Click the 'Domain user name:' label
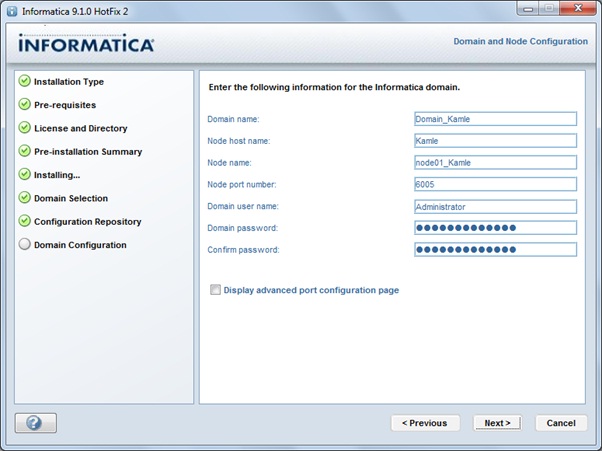 click(x=243, y=206)
